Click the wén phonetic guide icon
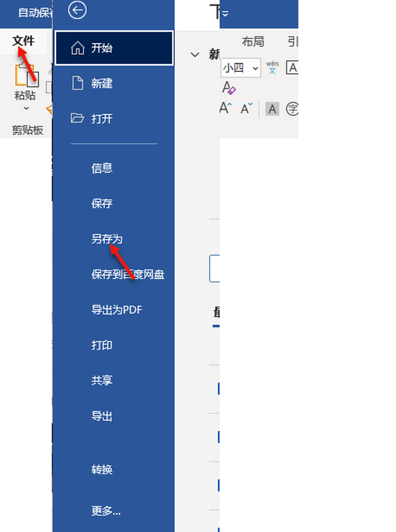Image resolution: width=396 pixels, height=532 pixels. coord(272,67)
